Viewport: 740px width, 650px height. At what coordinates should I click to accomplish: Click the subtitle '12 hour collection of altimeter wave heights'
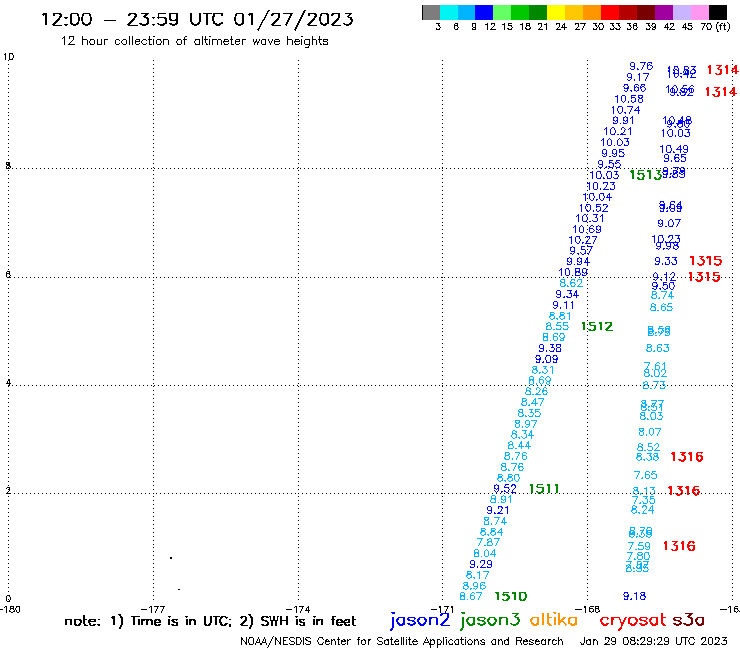(194, 41)
